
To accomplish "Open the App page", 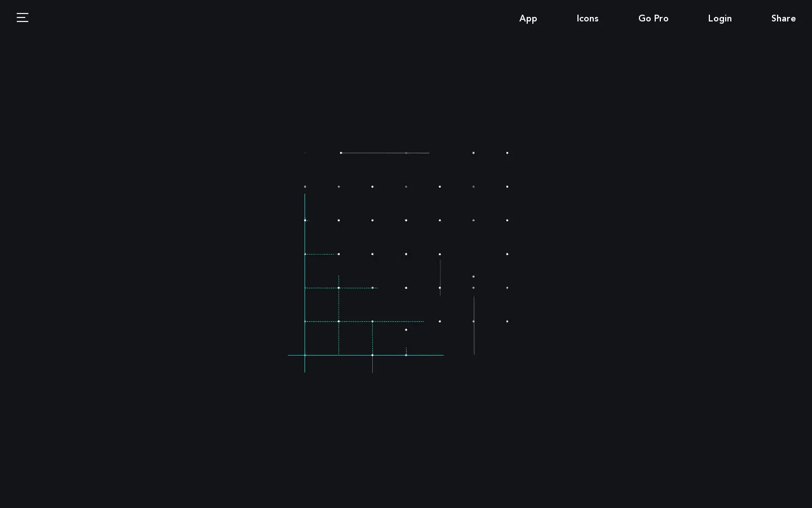I will [x=528, y=19].
